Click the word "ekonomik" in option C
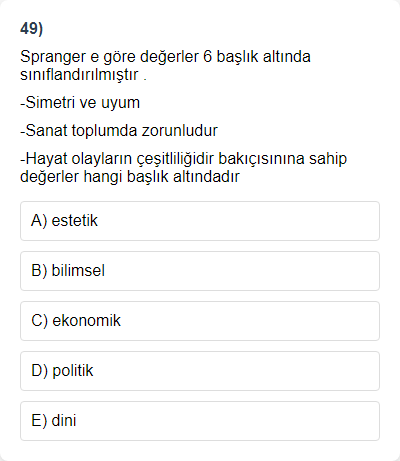Viewport: 400px width, 461px height. pos(87,320)
